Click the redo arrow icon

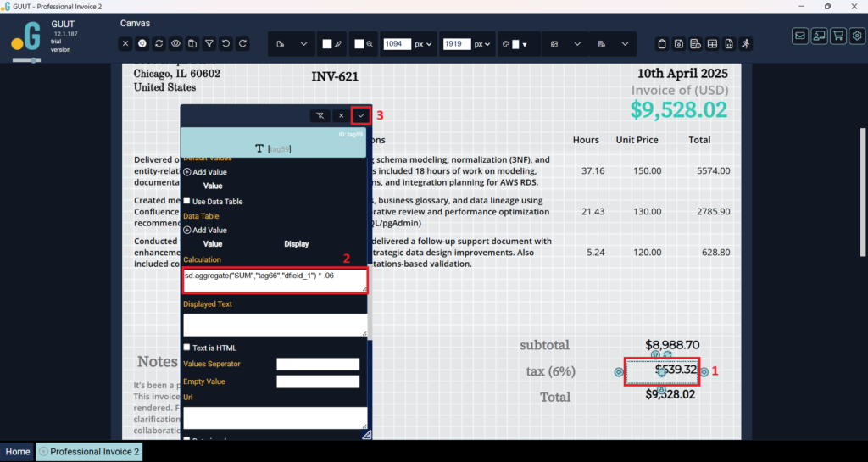pyautogui.click(x=242, y=43)
